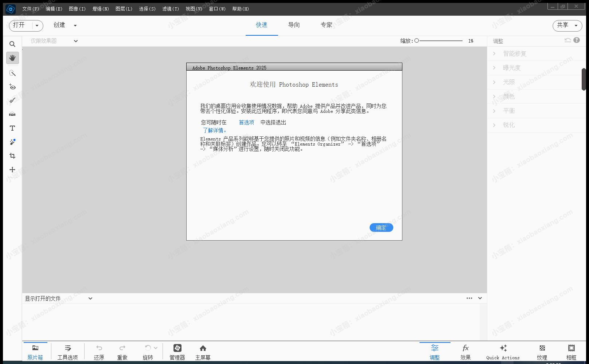The width and height of the screenshot is (589, 364).
Task: Open the 滤镜(T) menu
Action: tap(170, 9)
